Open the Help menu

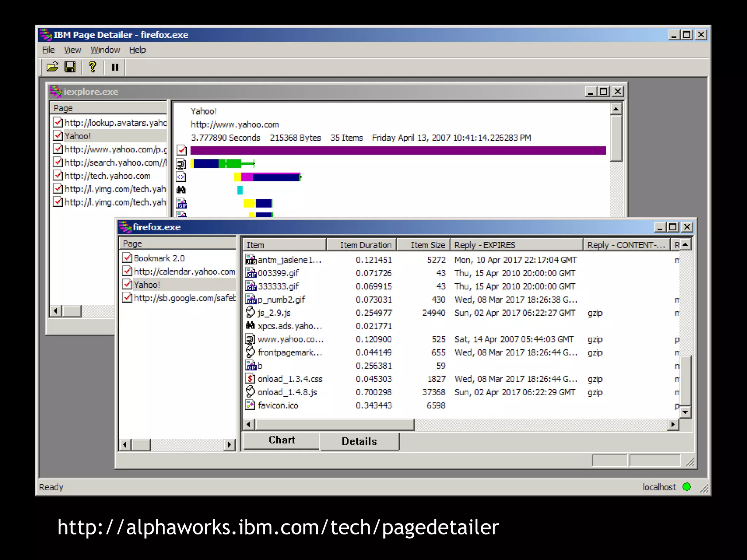tap(138, 50)
